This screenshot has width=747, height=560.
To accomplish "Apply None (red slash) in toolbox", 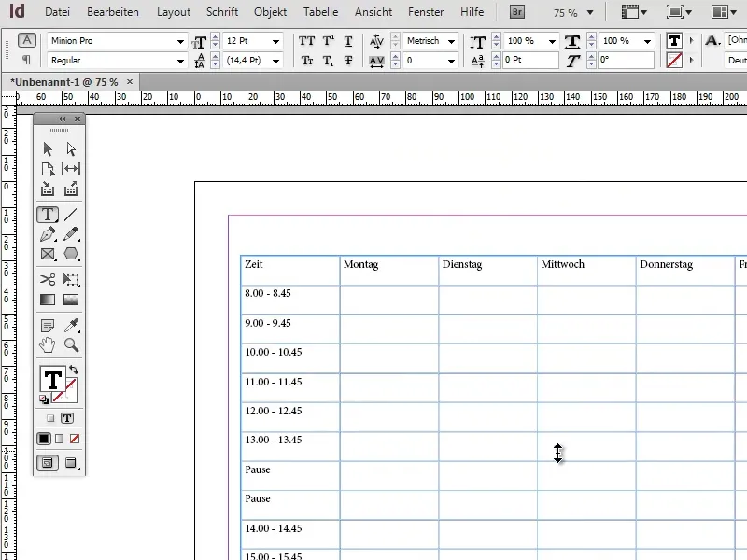I will [75, 439].
